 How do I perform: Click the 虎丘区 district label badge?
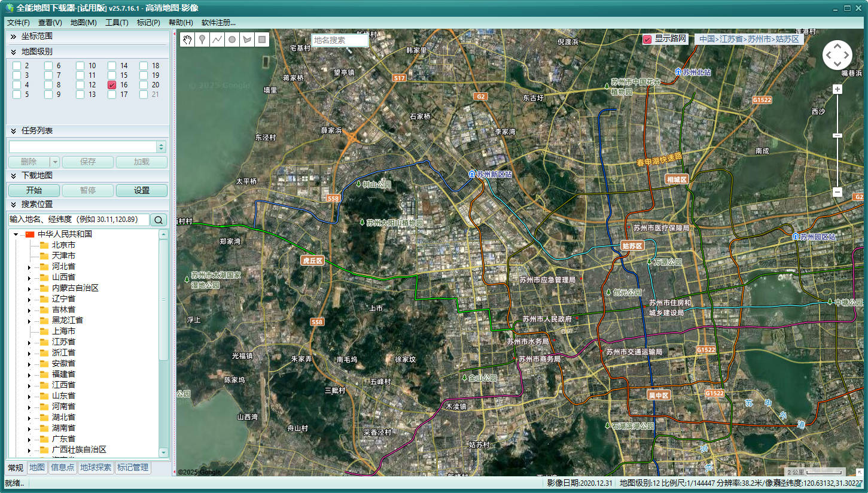click(312, 261)
